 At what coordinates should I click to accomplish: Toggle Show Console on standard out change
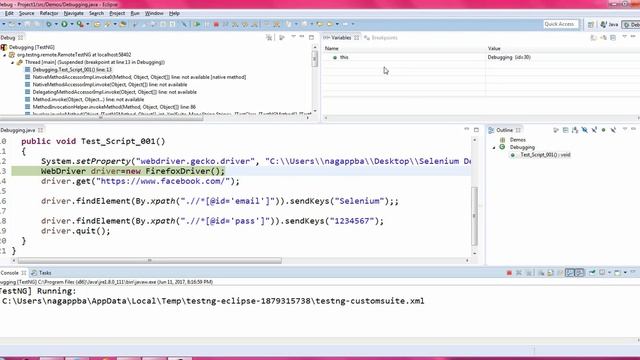tap(570, 273)
